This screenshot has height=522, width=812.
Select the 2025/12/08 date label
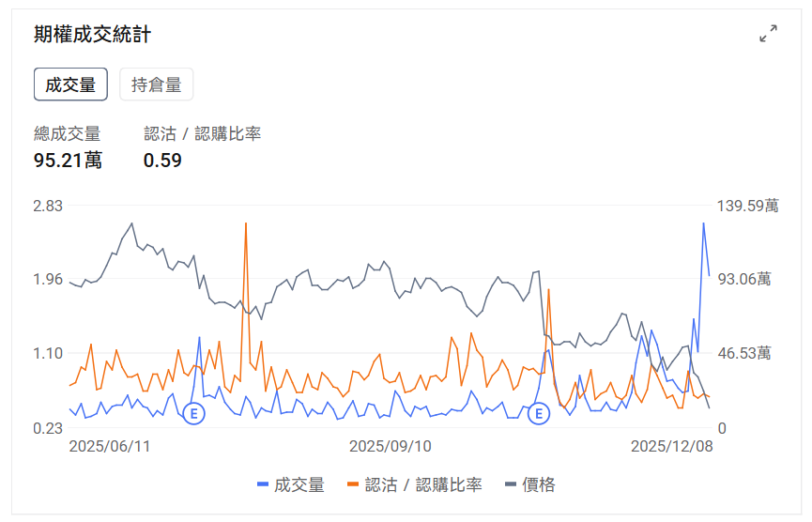coord(671,446)
